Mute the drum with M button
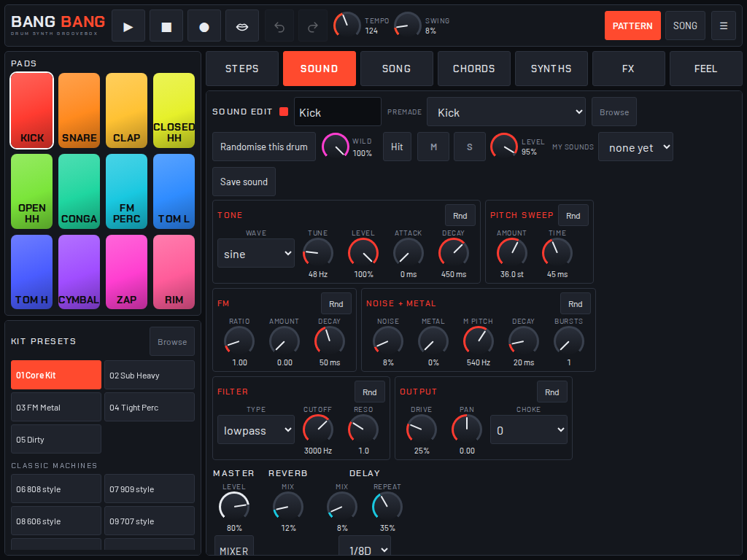Image resolution: width=747 pixels, height=560 pixels. (433, 147)
